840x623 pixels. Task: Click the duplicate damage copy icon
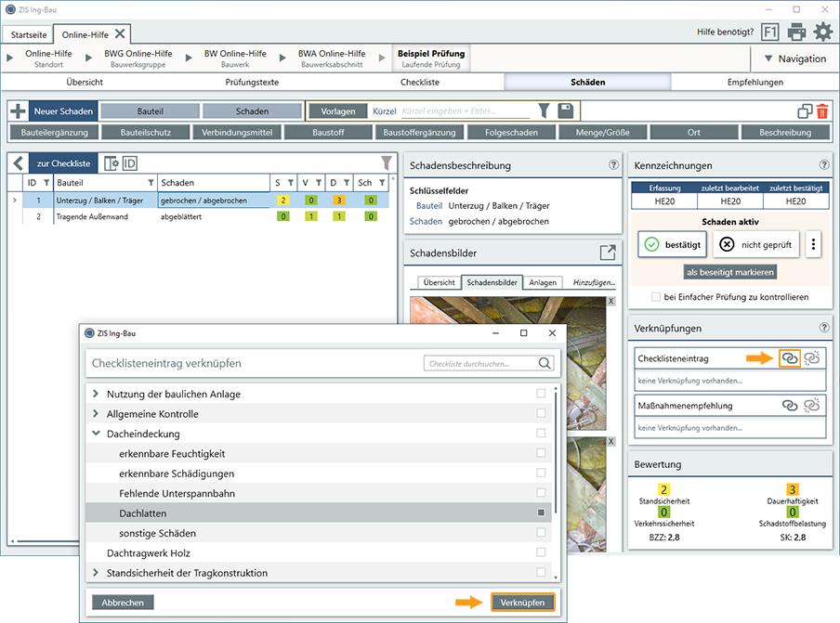(805, 111)
